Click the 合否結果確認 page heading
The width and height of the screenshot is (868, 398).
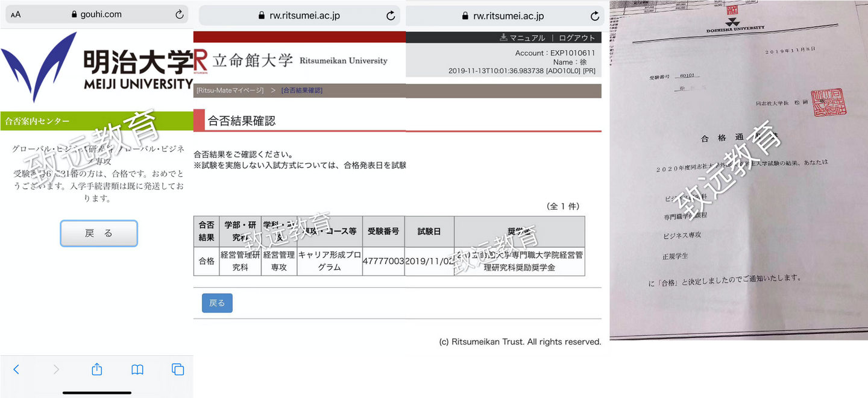(x=242, y=121)
